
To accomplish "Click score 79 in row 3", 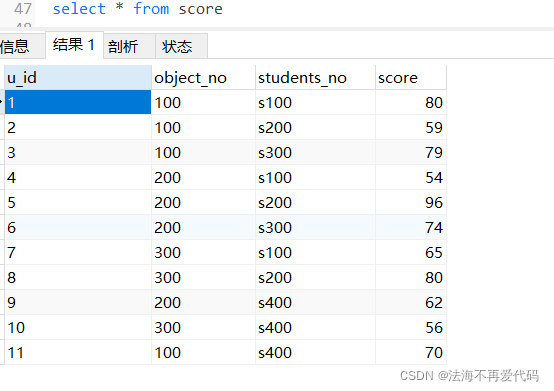I will click(411, 153).
